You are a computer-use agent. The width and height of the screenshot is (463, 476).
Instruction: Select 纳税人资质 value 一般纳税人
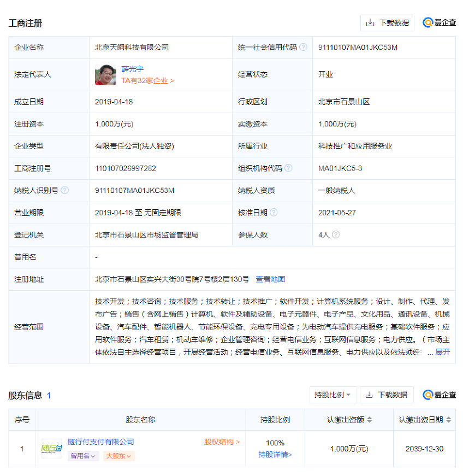tap(336, 190)
